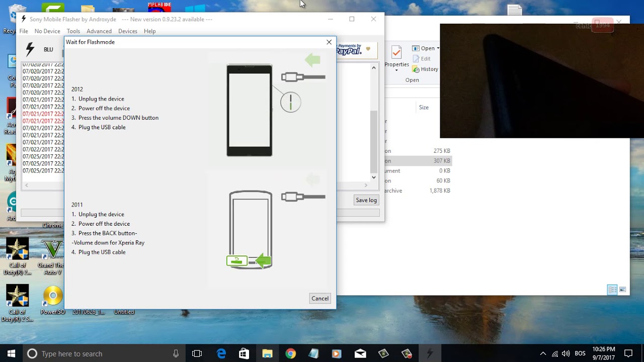The image size is (644, 362).
Task: Click History in the Explorer ribbon
Action: click(x=425, y=69)
